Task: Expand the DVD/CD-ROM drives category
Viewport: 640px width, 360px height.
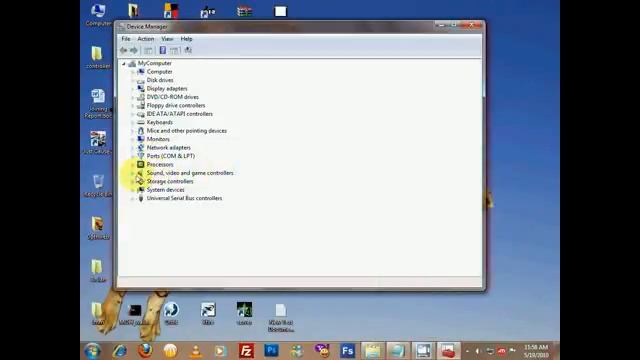Action: (x=132, y=97)
